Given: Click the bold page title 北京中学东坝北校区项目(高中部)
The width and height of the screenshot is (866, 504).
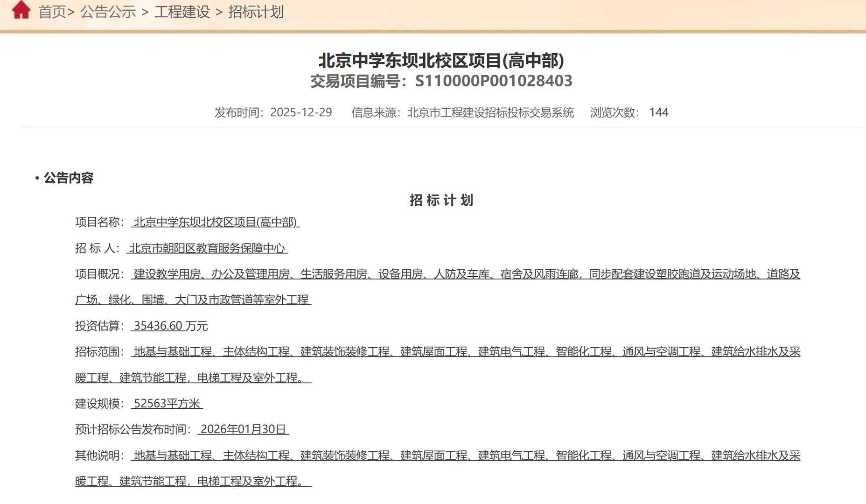Looking at the screenshot, I should (441, 61).
